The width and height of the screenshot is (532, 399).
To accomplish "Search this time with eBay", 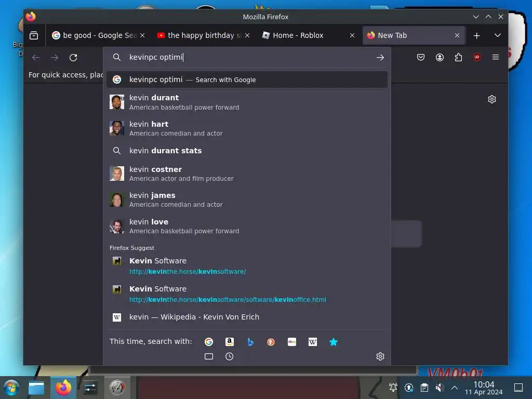I will point(292,342).
